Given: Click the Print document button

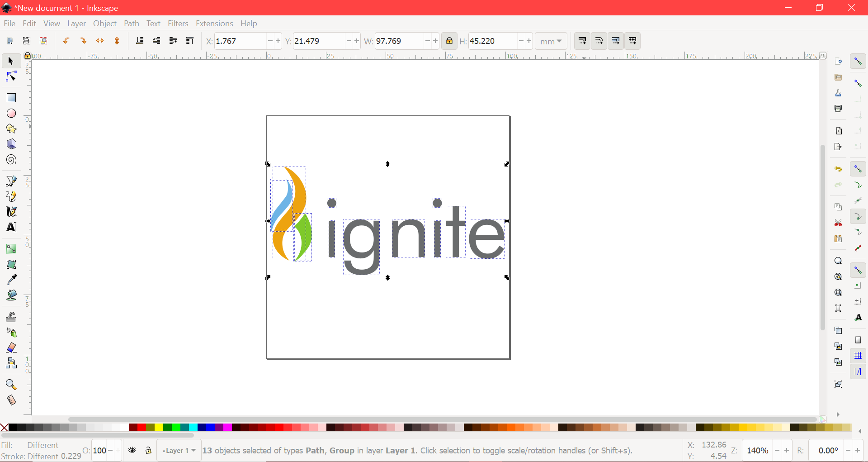Looking at the screenshot, I should tap(838, 109).
